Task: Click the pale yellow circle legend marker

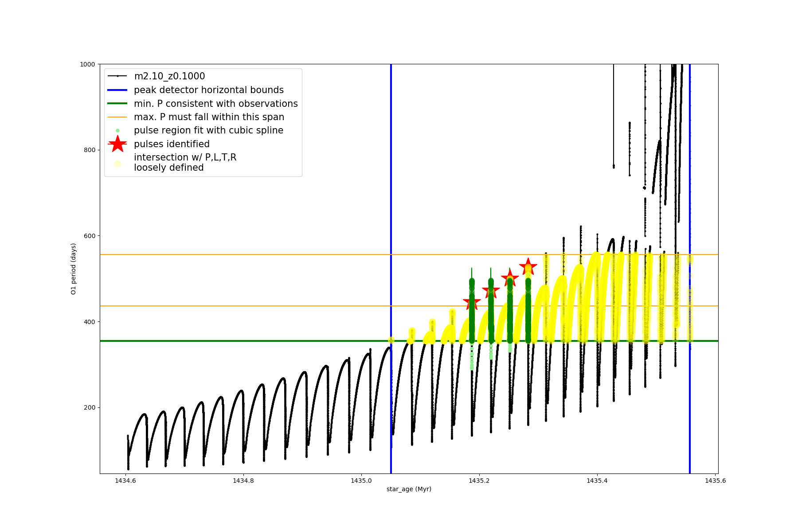Action: click(x=117, y=164)
